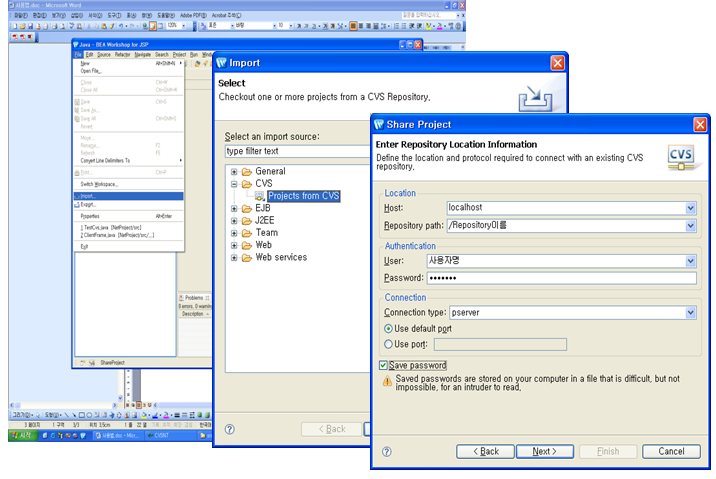The image size is (716, 479).
Task: Expand the J2EE tree node
Action: click(x=234, y=221)
